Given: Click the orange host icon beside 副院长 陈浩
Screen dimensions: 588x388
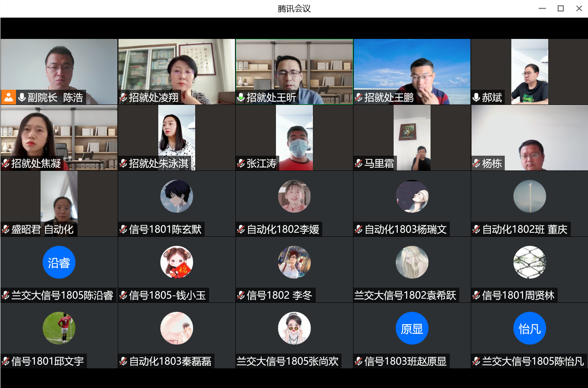Looking at the screenshot, I should (8, 97).
